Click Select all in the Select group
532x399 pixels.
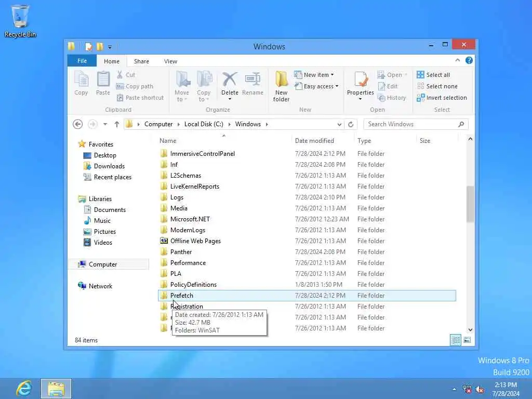(x=434, y=75)
